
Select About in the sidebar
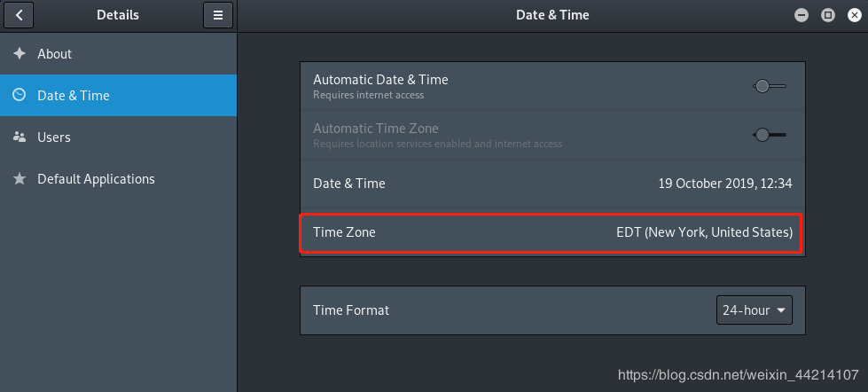point(54,54)
